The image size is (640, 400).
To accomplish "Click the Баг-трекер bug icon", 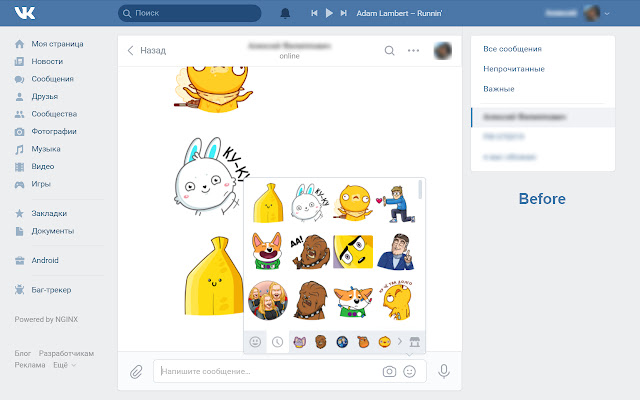I will click(19, 290).
